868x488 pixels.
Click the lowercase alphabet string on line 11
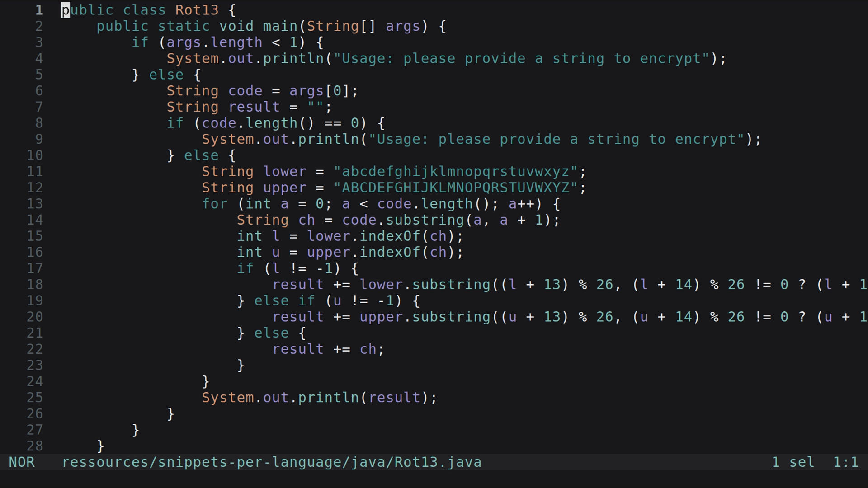point(459,171)
